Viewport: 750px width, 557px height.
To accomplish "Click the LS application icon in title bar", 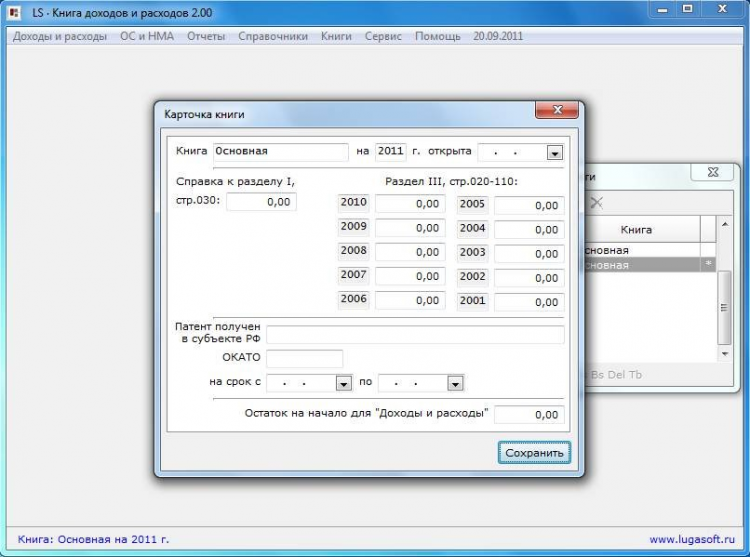I will [14, 12].
